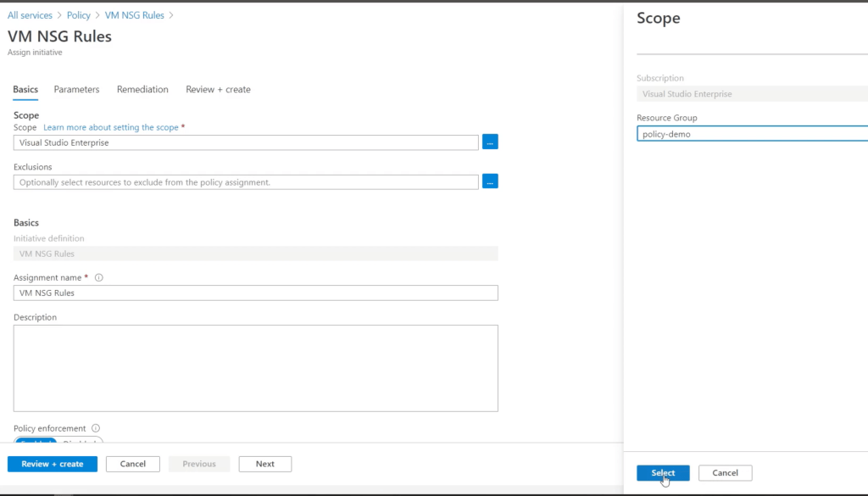Set Policy enforcement toggle to Enabled
The image size is (868, 496).
tap(36, 441)
